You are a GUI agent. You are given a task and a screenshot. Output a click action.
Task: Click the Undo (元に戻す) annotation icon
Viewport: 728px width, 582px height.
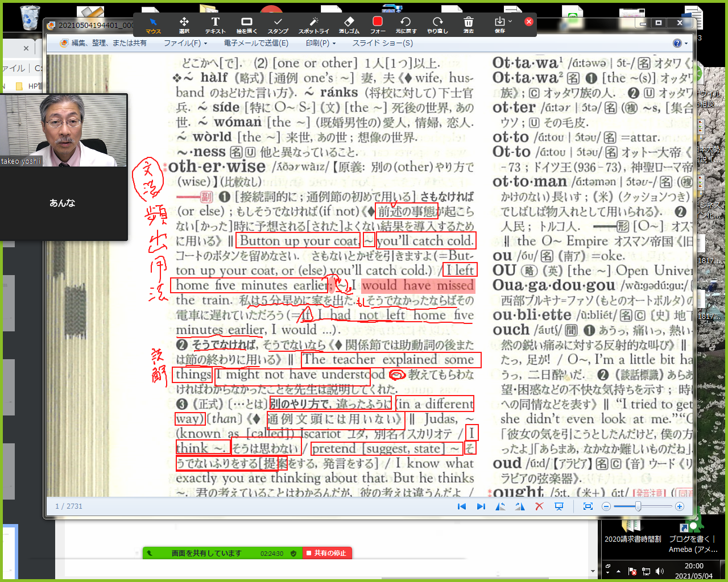pyautogui.click(x=406, y=24)
